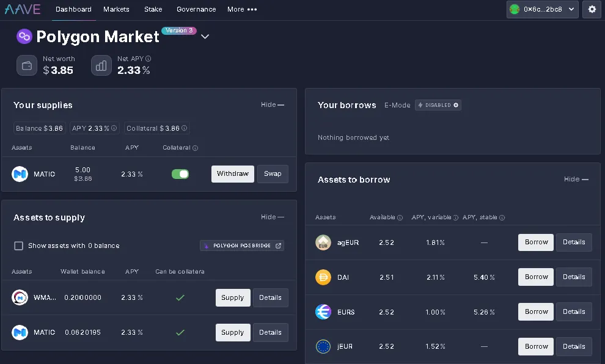Viewport: 605px width, 364px height.
Task: Click the jEUR token icon
Action: point(323,347)
